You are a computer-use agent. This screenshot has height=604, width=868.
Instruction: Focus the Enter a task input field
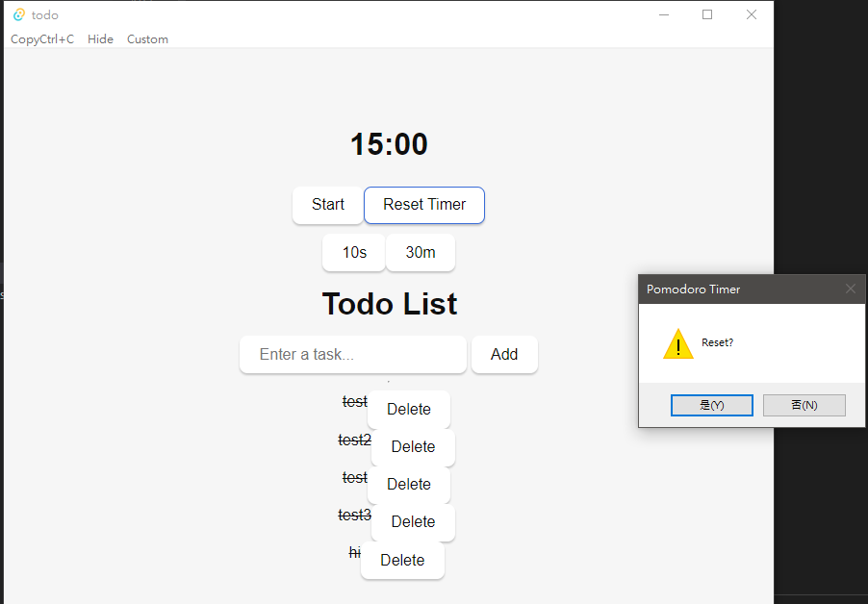coord(353,355)
